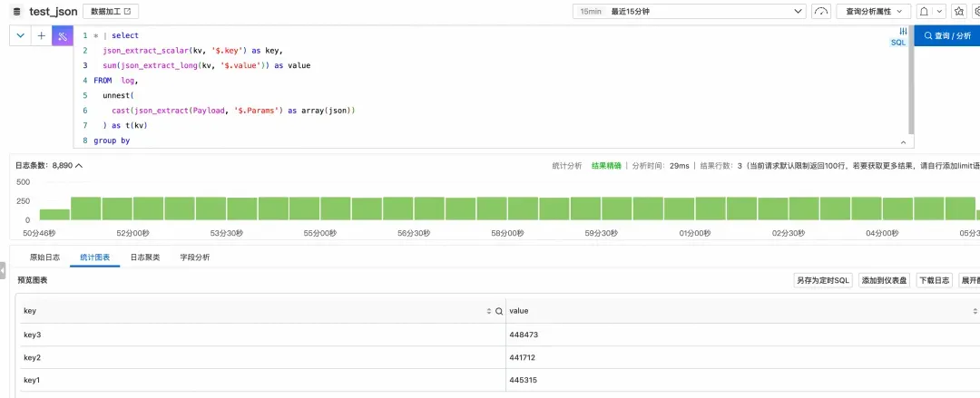Click the magic wand query assistant icon
Screen dimensions: 980x398
[x=63, y=36]
